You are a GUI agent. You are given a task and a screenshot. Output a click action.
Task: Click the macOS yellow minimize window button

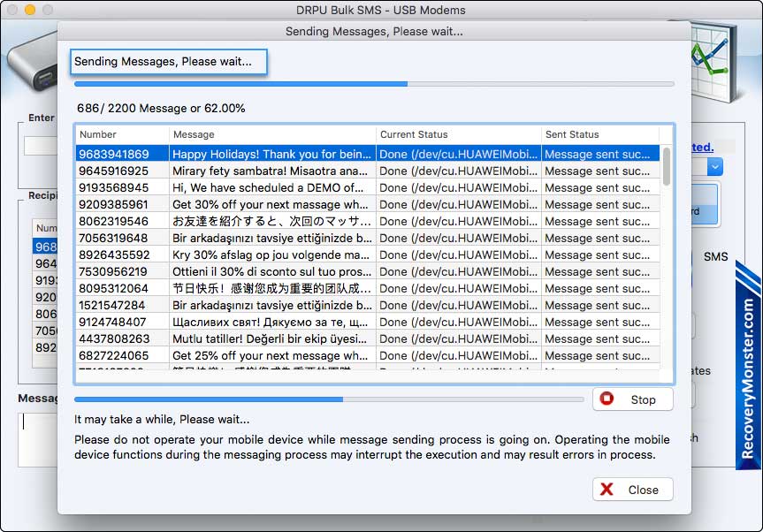tap(30, 10)
